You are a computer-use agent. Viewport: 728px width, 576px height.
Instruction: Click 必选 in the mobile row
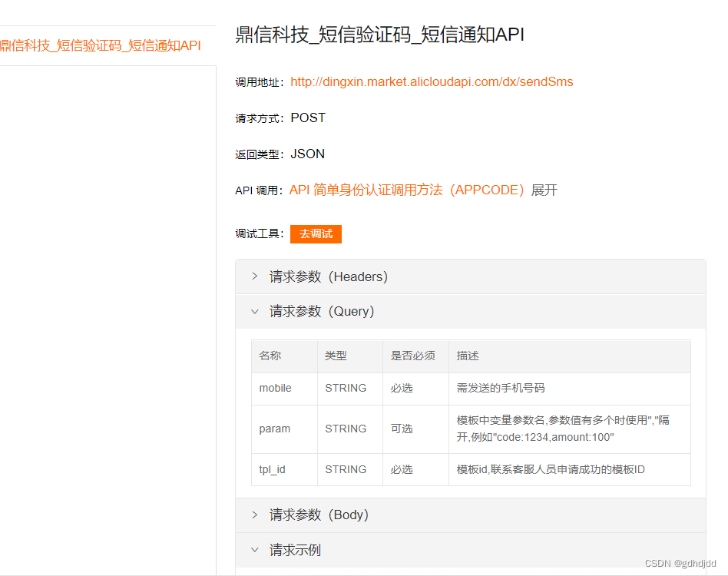(x=402, y=388)
